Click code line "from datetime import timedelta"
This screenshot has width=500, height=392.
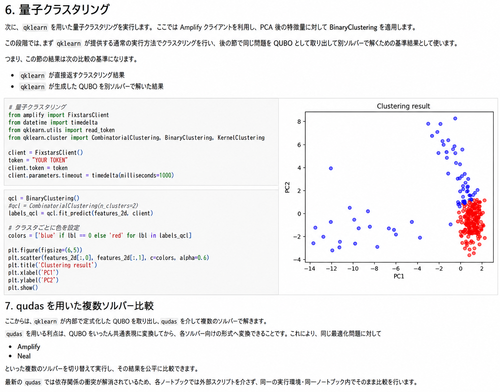[53, 122]
